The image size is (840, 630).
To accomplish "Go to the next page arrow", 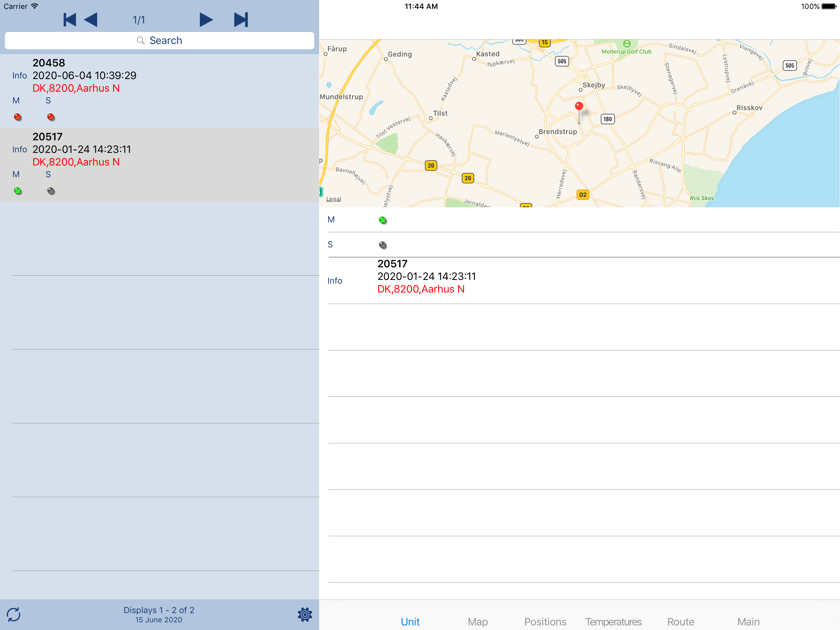I will [206, 20].
